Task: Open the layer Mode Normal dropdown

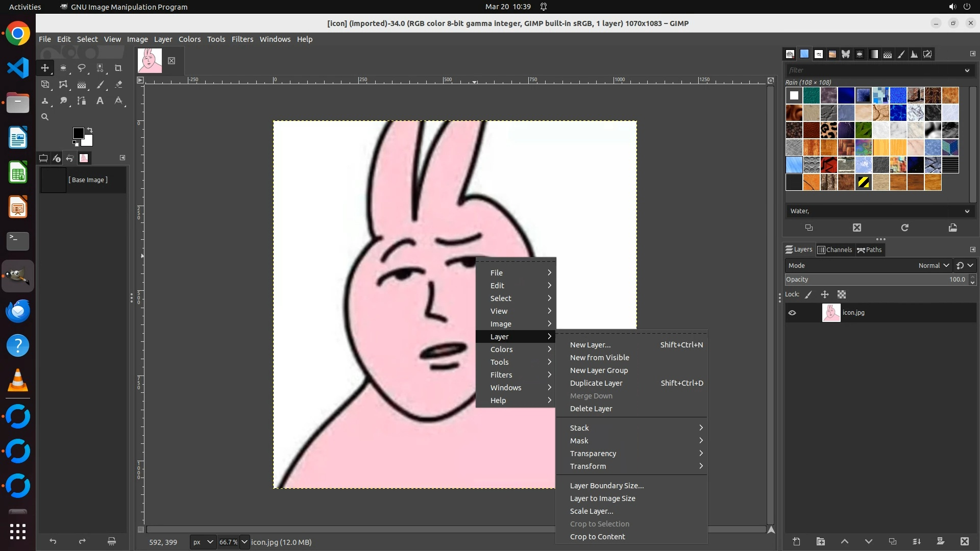Action: [933, 265]
